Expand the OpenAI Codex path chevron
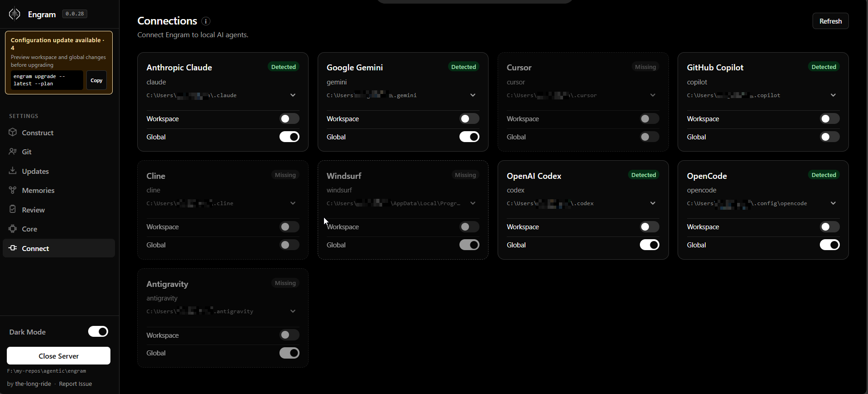This screenshot has height=394, width=868. 653,203
